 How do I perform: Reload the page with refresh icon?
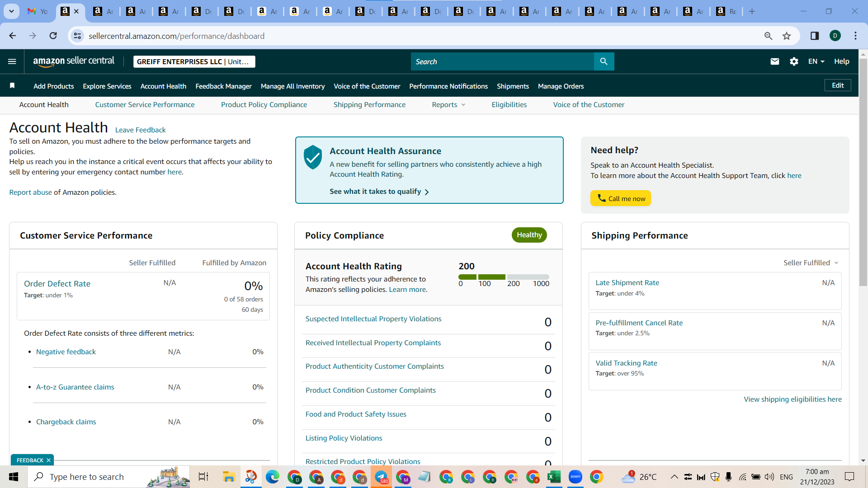click(53, 36)
